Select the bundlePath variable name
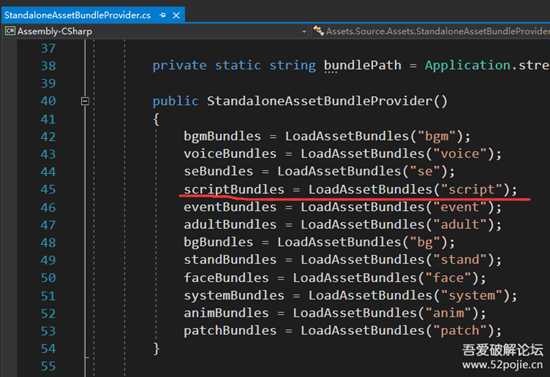The height and width of the screenshot is (377, 550). pos(362,65)
